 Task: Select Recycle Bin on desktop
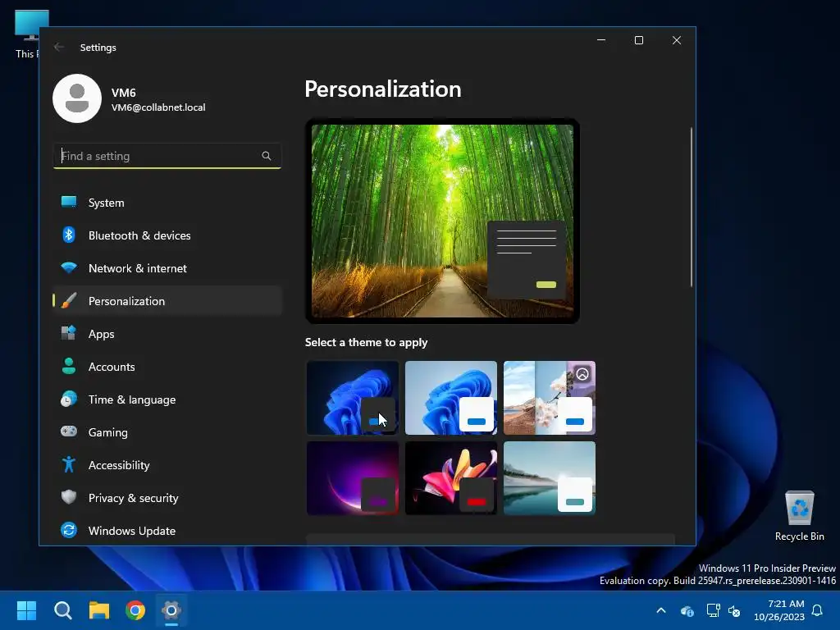(x=799, y=516)
